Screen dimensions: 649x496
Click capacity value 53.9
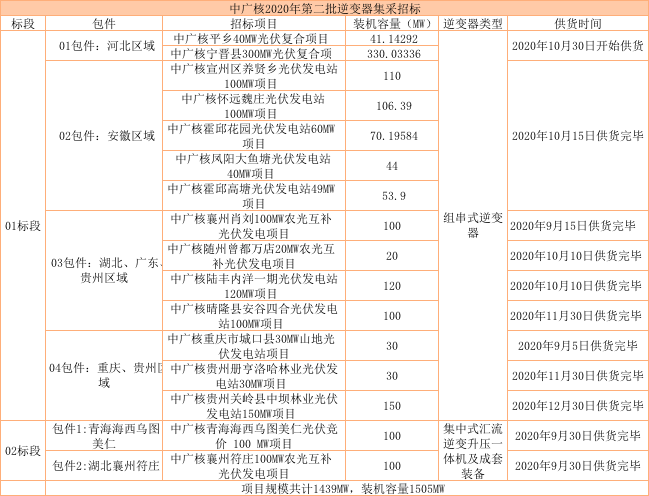click(392, 196)
